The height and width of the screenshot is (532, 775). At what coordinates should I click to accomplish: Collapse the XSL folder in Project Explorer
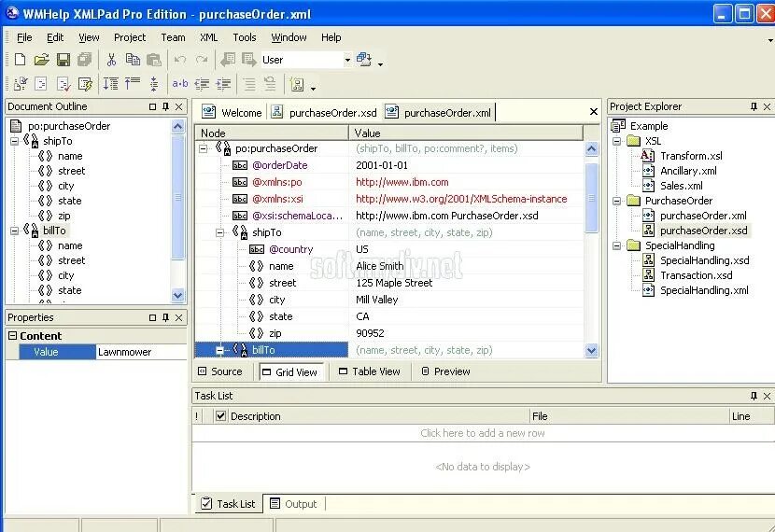click(616, 141)
